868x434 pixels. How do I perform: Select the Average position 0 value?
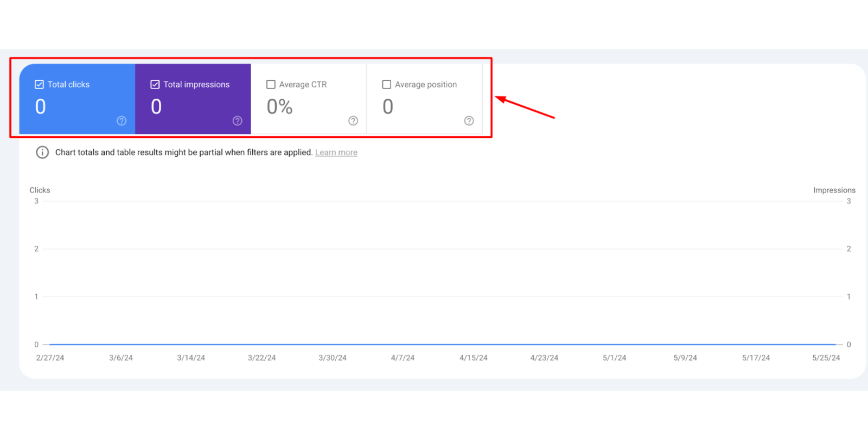[x=388, y=107]
